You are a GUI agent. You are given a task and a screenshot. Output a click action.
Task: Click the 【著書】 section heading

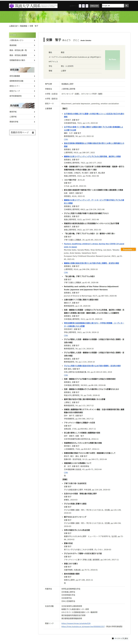(x=65, y=479)
